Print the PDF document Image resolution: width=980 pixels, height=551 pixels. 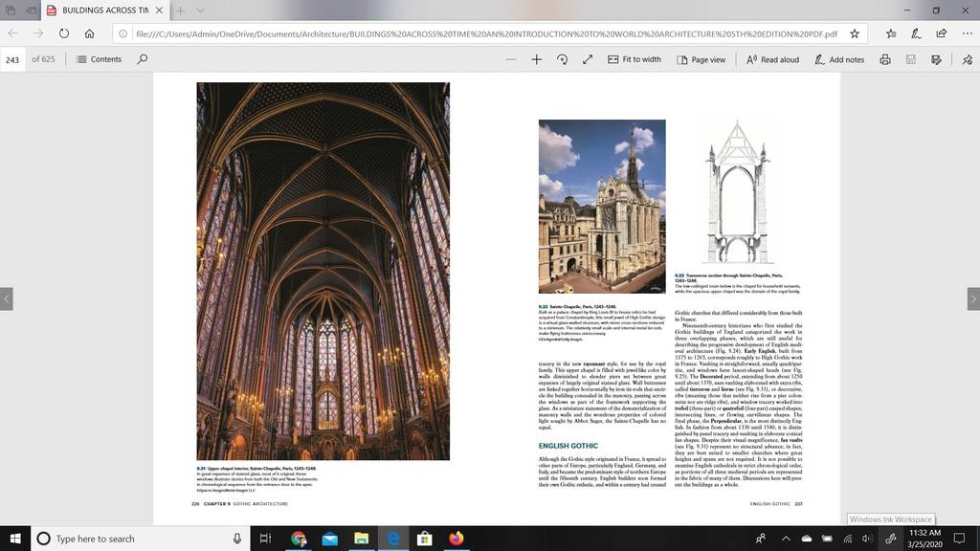click(x=885, y=59)
